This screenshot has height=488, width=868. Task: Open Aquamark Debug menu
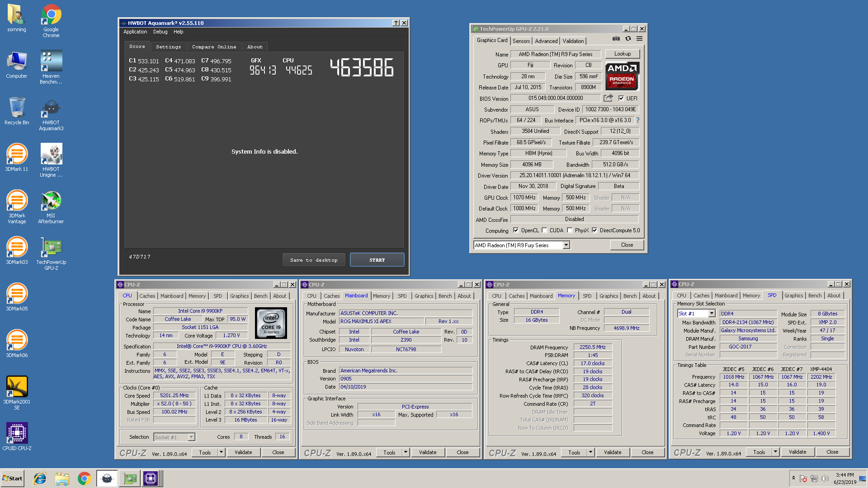pos(160,32)
